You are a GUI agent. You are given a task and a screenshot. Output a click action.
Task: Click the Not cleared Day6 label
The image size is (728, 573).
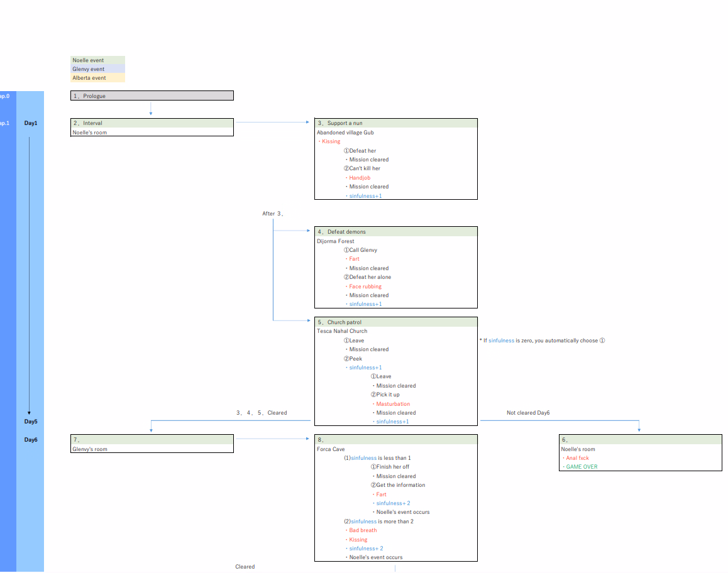click(x=528, y=413)
